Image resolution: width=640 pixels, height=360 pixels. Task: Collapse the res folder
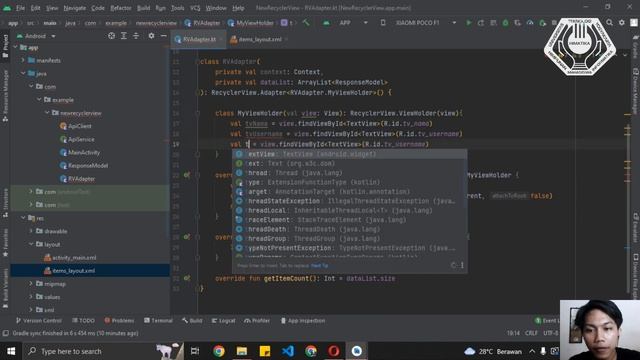pyautogui.click(x=23, y=218)
